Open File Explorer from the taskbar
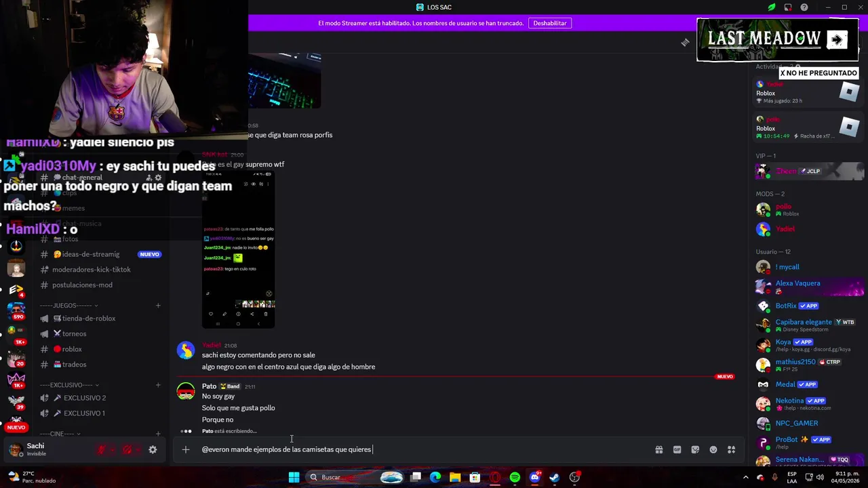 point(455,477)
